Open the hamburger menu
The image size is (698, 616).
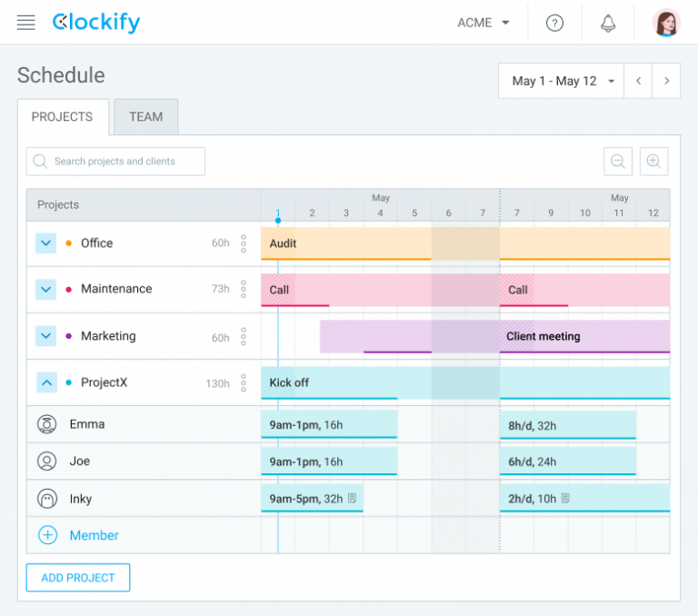[x=26, y=23]
